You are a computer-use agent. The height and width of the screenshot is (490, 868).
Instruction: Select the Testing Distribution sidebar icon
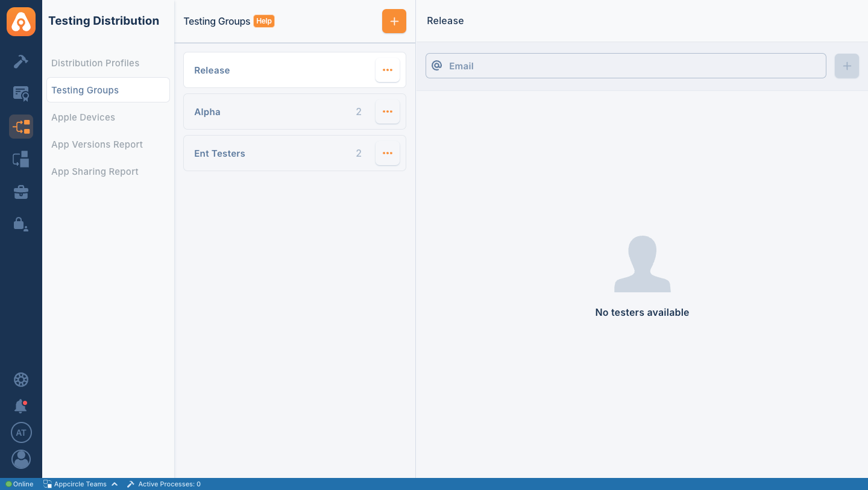(x=21, y=127)
